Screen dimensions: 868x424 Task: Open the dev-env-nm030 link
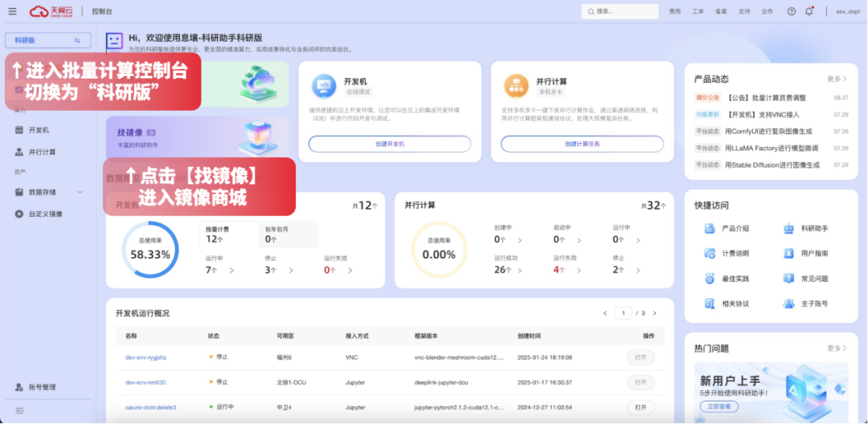coord(145,382)
